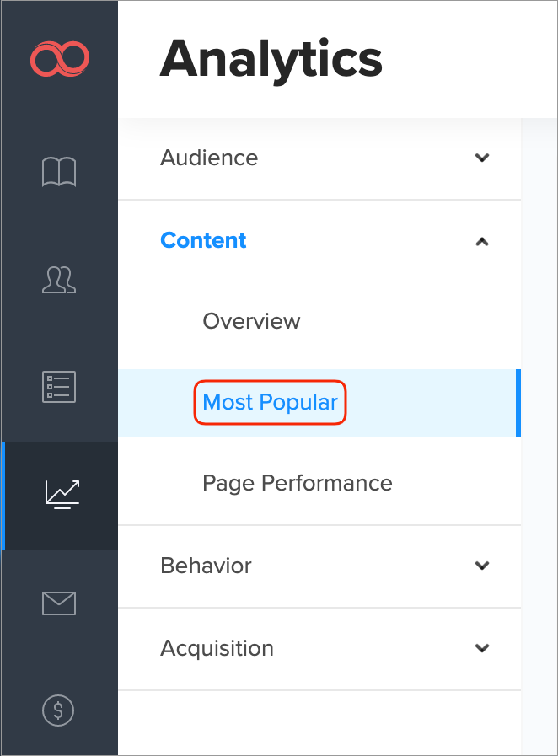The height and width of the screenshot is (756, 558).
Task: Expand the Acquisition section chevron
Action: [x=482, y=648]
